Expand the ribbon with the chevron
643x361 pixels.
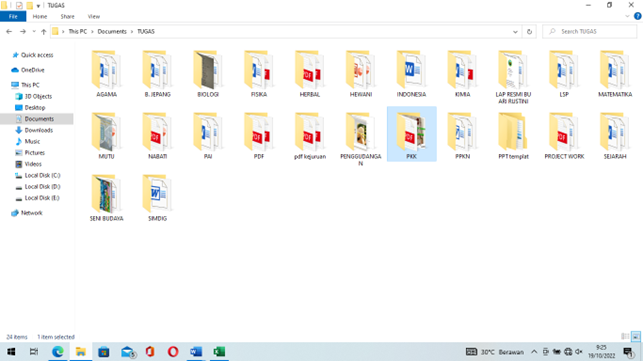627,16
